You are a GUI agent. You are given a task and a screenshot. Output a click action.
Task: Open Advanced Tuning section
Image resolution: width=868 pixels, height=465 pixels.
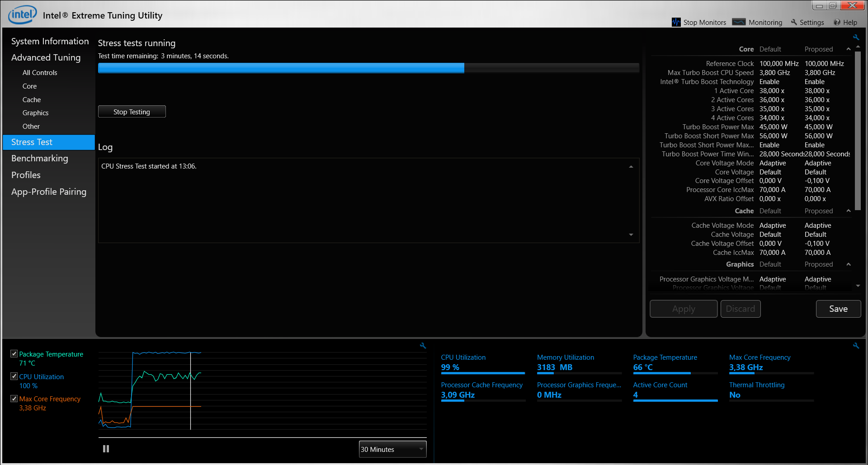[46, 57]
